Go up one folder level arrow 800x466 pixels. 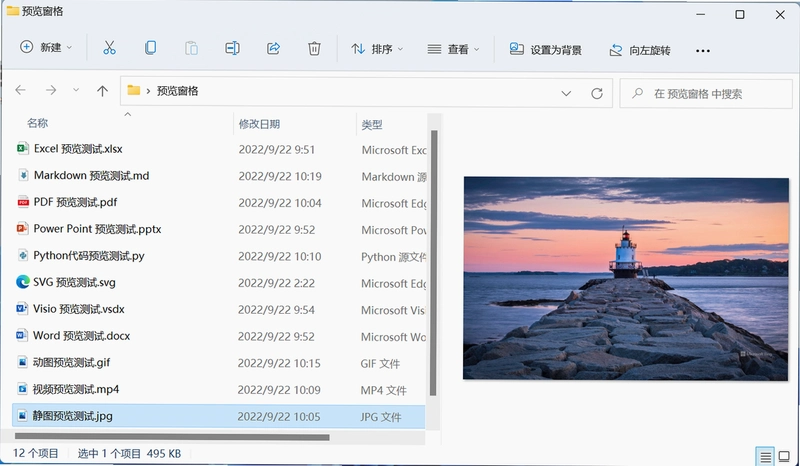(102, 91)
